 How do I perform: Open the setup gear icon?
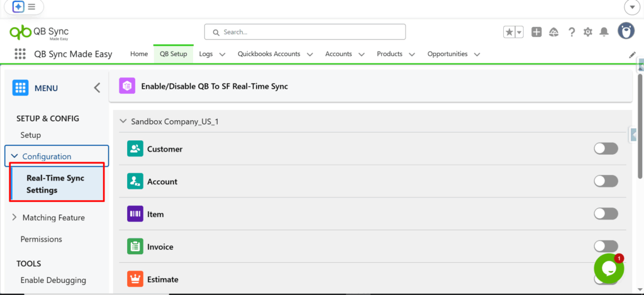coord(588,32)
